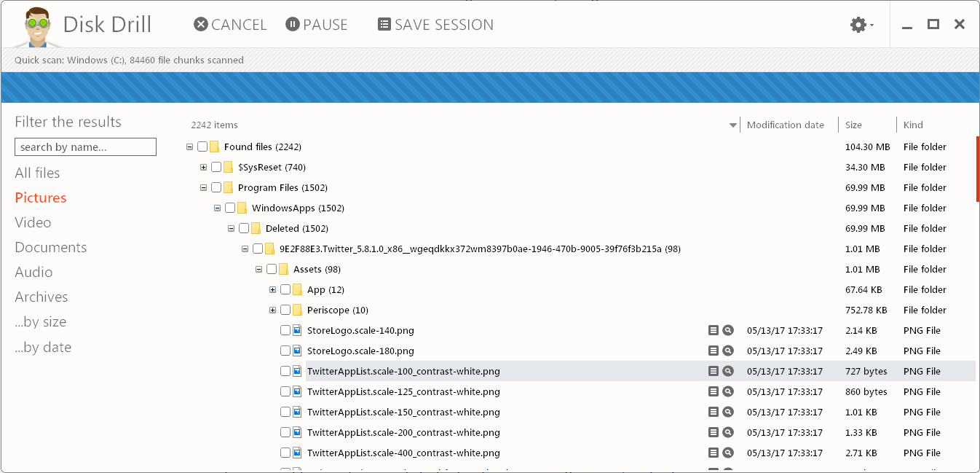Filter results by Video
The height and width of the screenshot is (473, 980).
pyautogui.click(x=33, y=223)
